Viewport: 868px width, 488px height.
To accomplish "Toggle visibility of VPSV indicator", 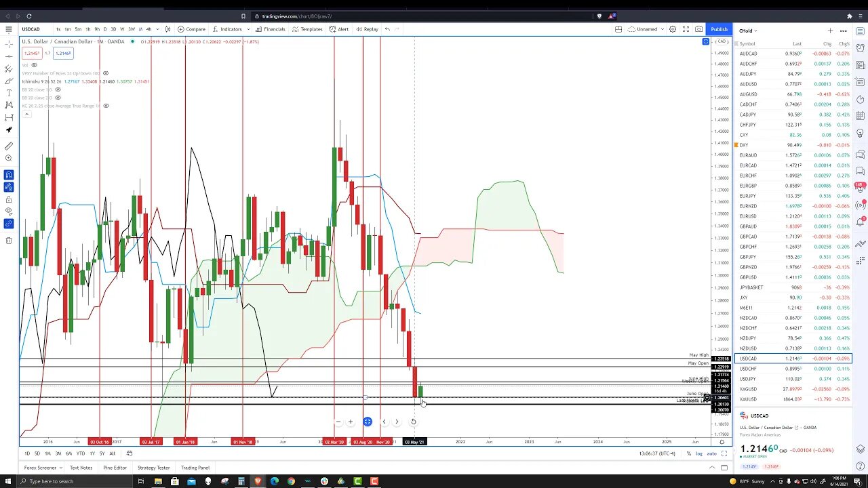I will [106, 73].
